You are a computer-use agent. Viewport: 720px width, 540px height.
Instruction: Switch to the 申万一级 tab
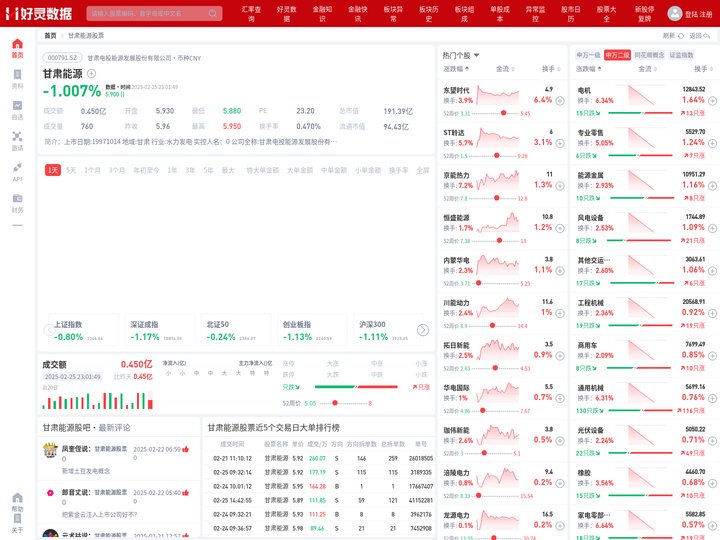(588, 55)
